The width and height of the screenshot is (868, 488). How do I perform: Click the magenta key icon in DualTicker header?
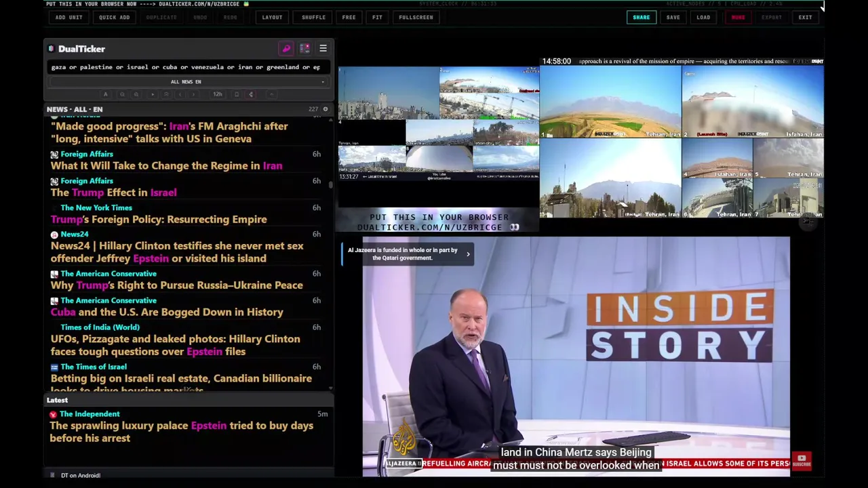tap(286, 49)
